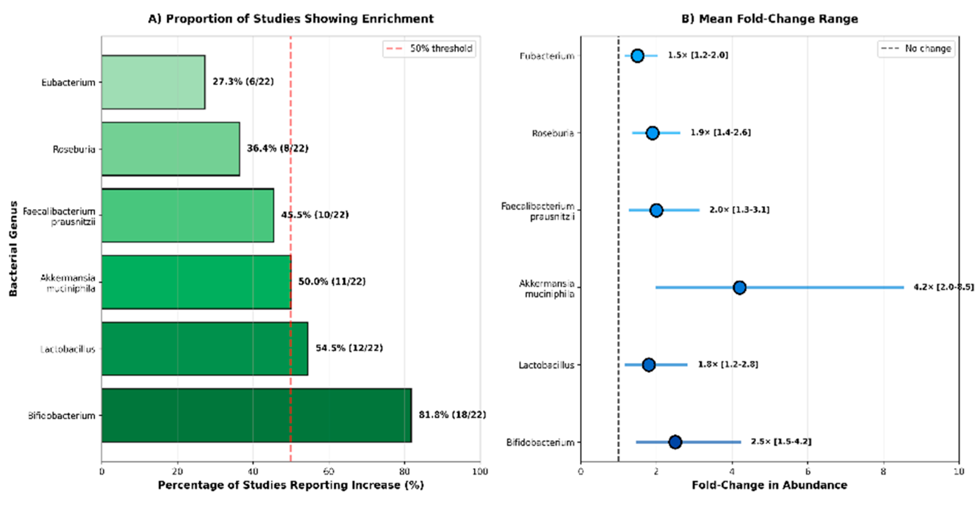Click the '10' tick on panel B x-axis
Viewport: 980px width, 505px height.
tap(959, 472)
